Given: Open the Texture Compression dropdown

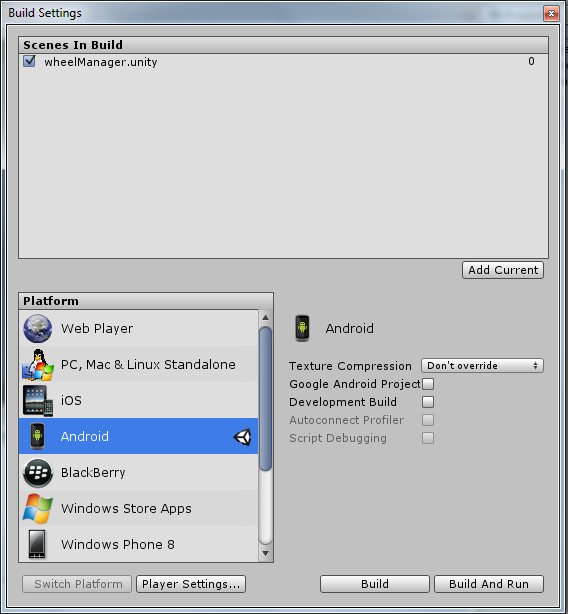Looking at the screenshot, I should 482,366.
